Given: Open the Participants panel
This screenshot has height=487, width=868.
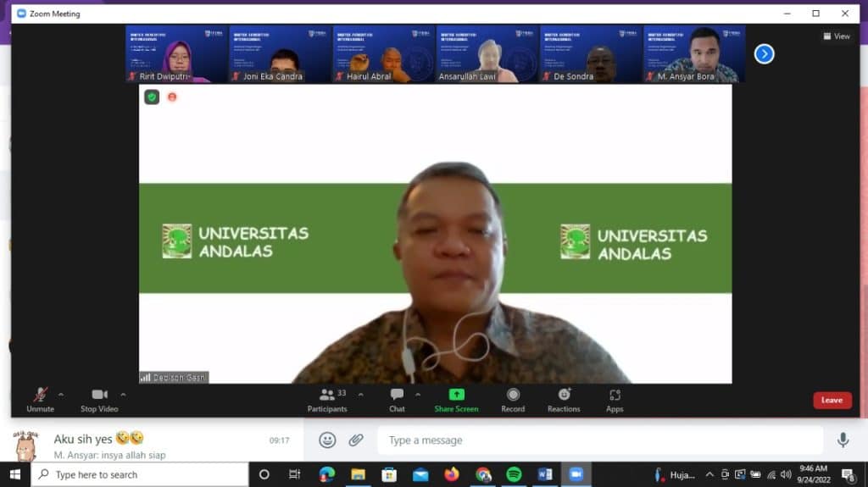Looking at the screenshot, I should pyautogui.click(x=327, y=400).
